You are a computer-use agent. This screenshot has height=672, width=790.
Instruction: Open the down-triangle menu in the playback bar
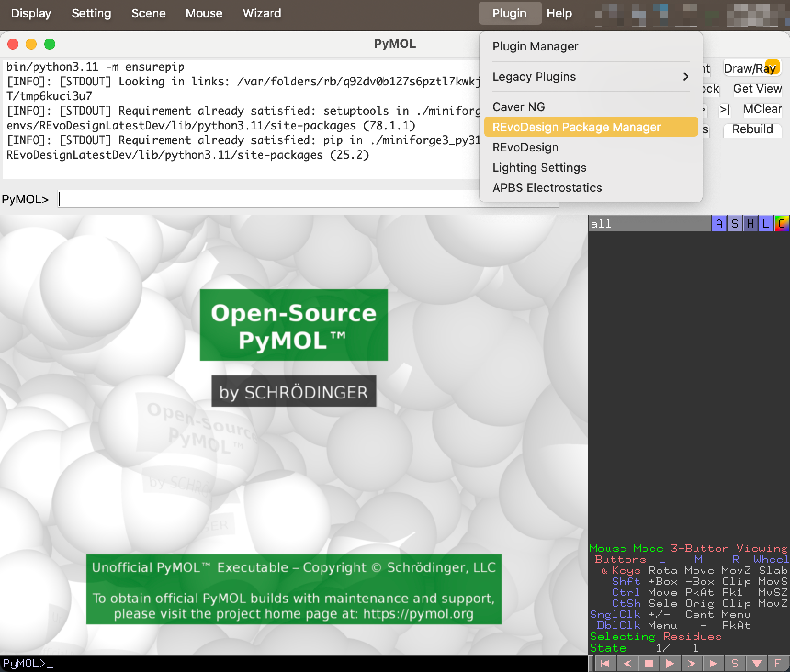(x=756, y=663)
